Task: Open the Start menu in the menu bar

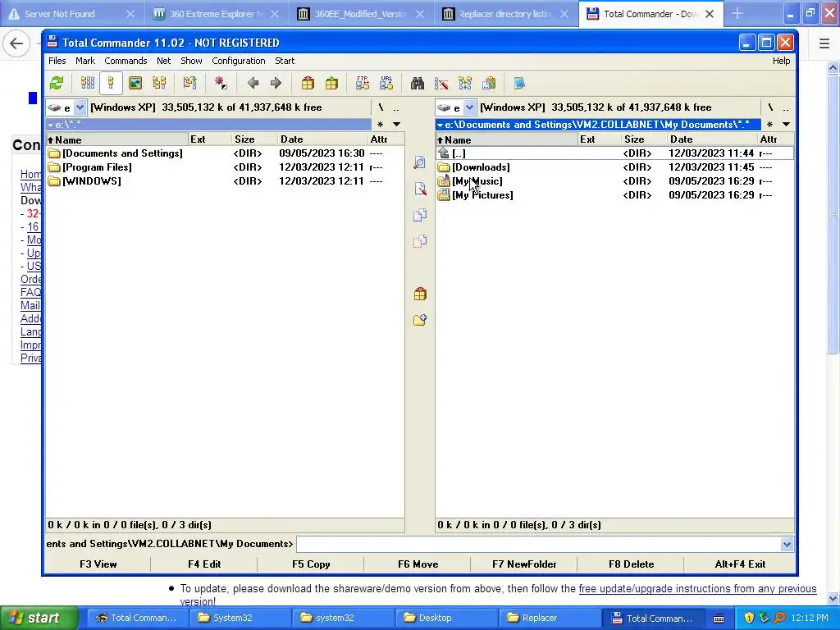Action: pos(285,61)
